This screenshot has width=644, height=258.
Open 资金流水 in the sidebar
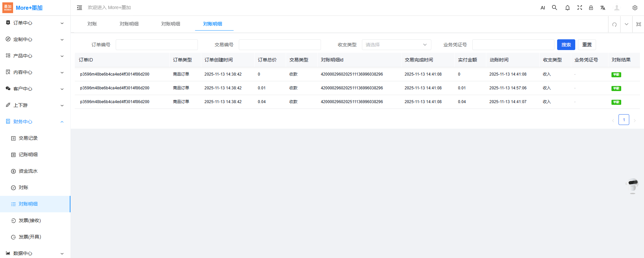pyautogui.click(x=28, y=171)
